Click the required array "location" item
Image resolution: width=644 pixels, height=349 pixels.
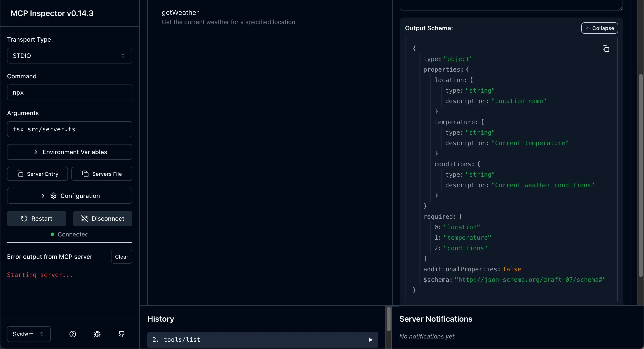pyautogui.click(x=462, y=227)
